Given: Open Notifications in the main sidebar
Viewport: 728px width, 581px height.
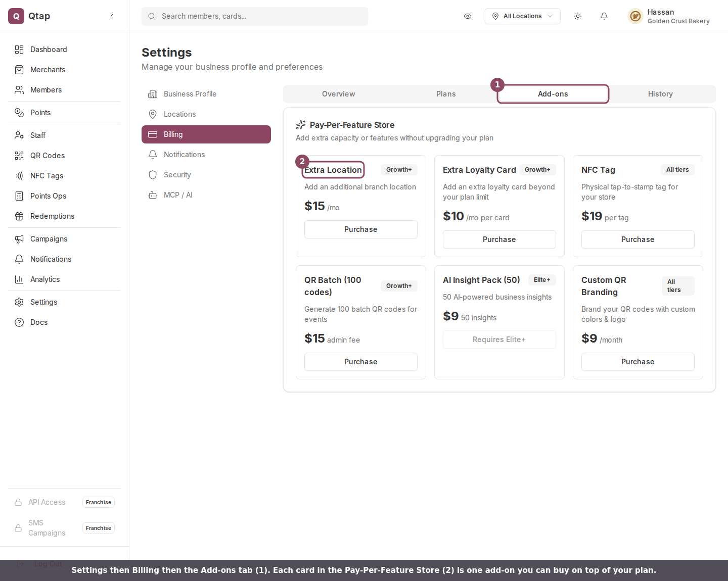Looking at the screenshot, I should click(x=64, y=259).
